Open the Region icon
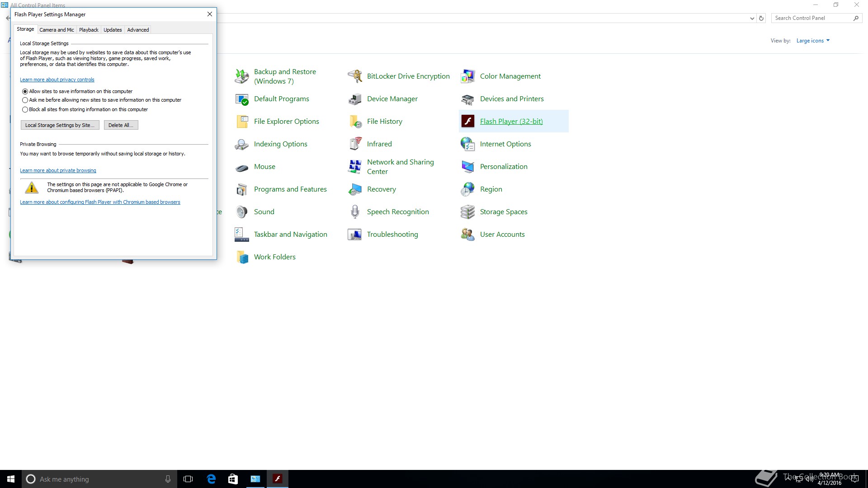This screenshot has height=488, width=868. coord(468,189)
